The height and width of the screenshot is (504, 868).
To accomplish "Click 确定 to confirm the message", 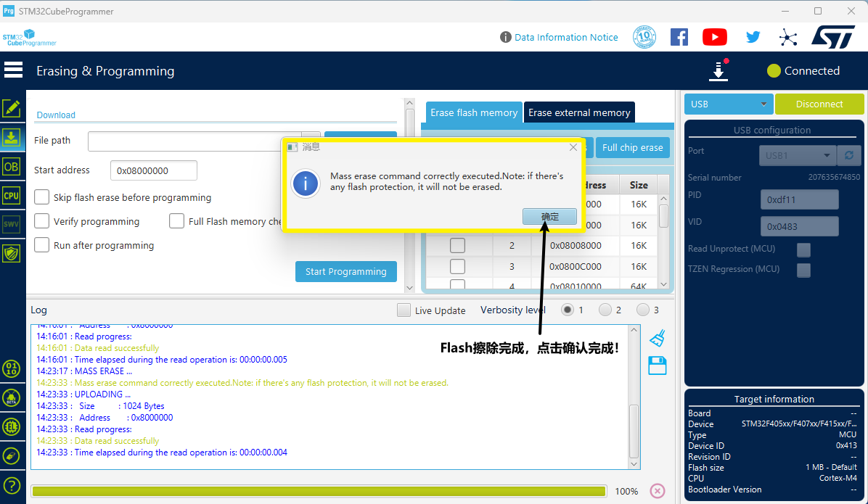I will point(549,216).
